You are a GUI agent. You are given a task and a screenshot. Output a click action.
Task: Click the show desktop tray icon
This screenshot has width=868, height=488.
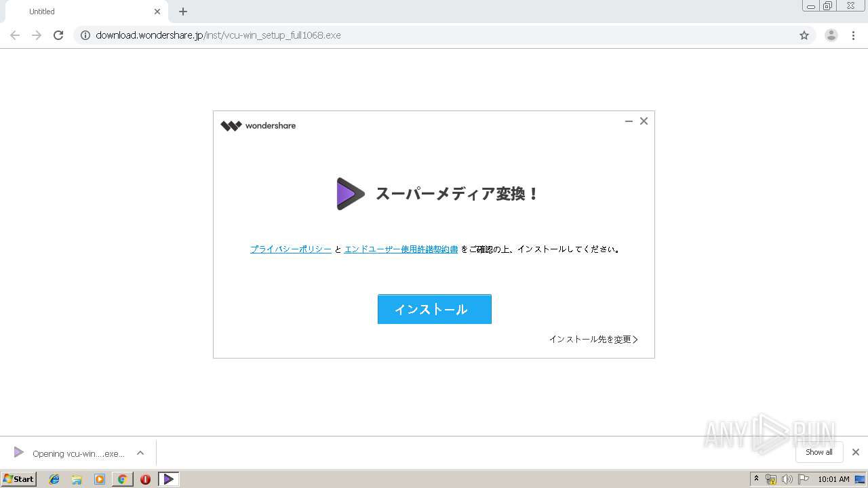pos(860,479)
